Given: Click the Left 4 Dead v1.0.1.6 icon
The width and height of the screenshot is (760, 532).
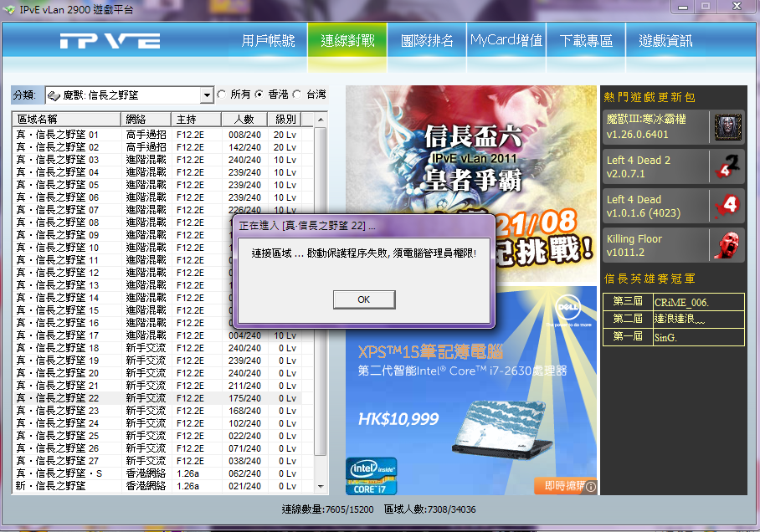Looking at the screenshot, I should pyautogui.click(x=727, y=207).
